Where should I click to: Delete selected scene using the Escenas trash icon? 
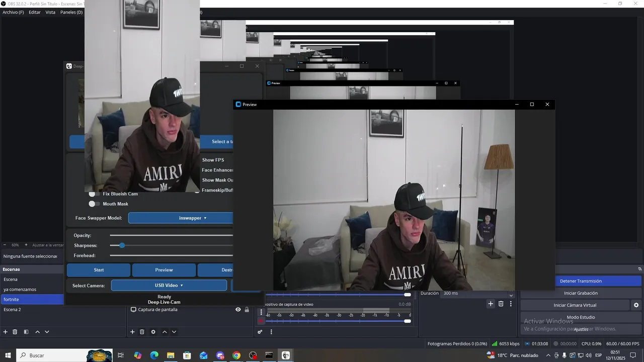15,332
